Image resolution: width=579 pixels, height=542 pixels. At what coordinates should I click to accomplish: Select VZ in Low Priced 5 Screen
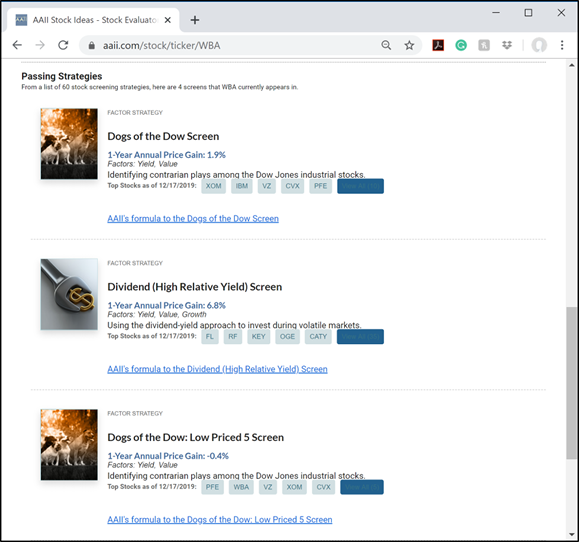[x=268, y=487]
